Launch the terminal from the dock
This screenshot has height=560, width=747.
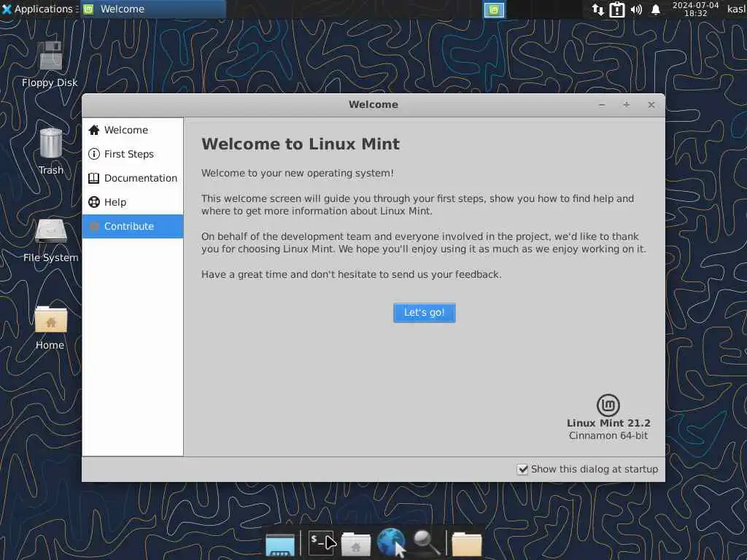tap(321, 542)
